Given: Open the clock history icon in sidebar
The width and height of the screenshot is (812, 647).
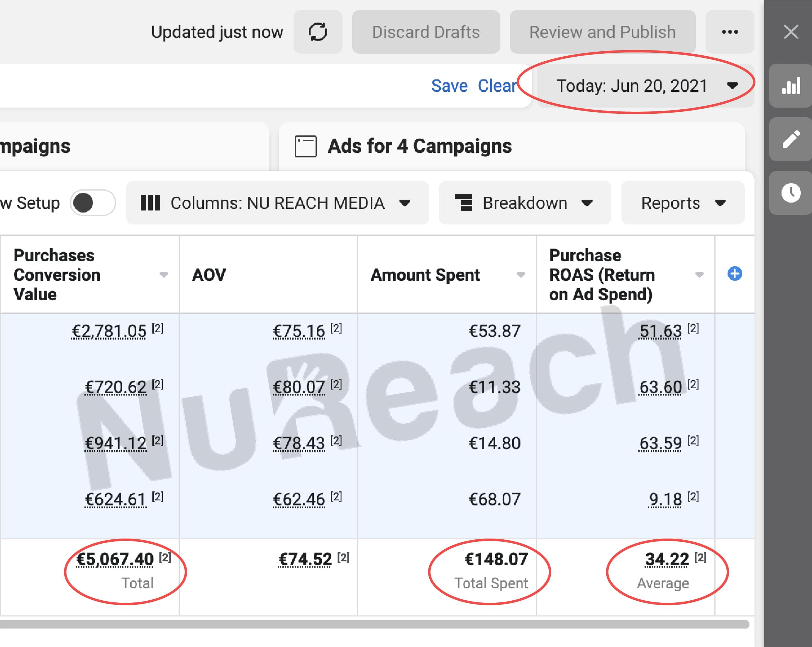Looking at the screenshot, I should tap(791, 193).
